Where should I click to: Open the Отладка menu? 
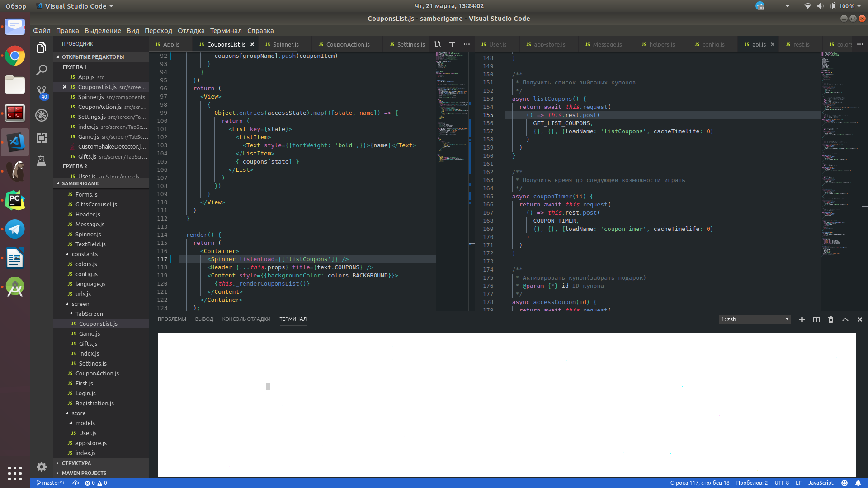pyautogui.click(x=191, y=31)
